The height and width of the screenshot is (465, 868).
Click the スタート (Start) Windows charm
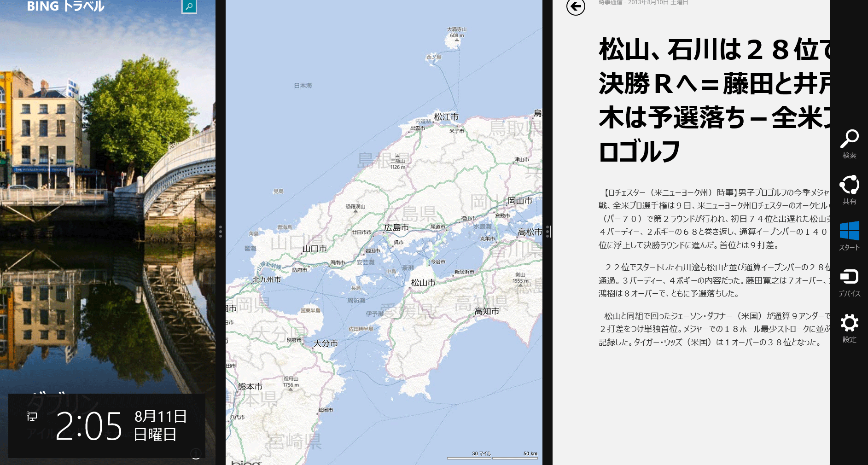click(x=849, y=236)
